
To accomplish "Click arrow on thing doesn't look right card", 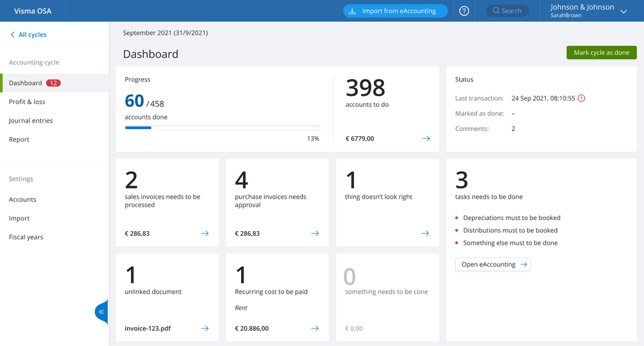I will click(x=425, y=233).
